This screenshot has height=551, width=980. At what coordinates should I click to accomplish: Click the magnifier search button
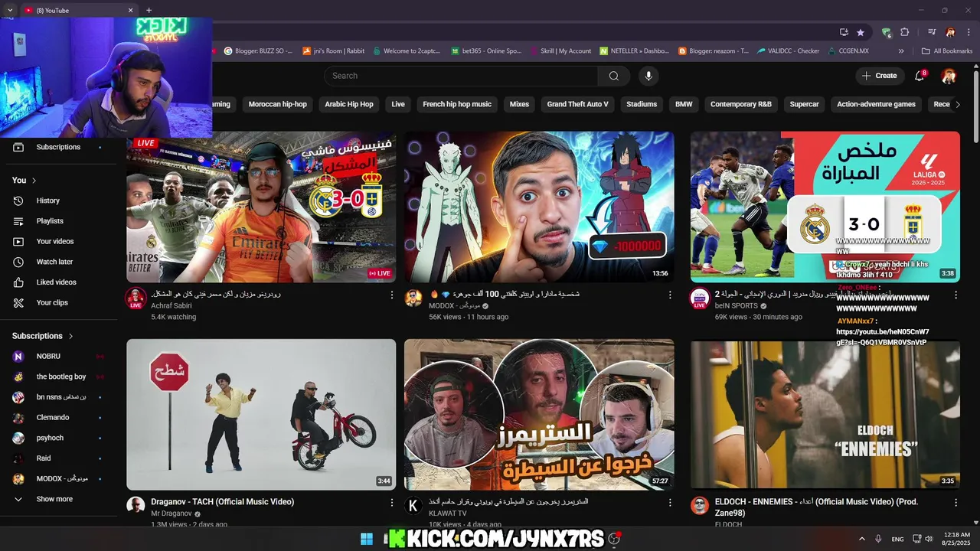614,76
